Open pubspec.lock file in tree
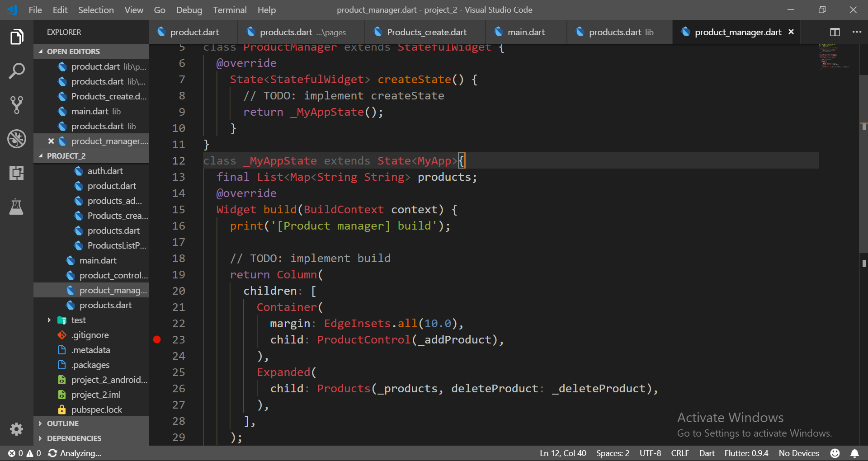This screenshot has height=461, width=868. (91, 409)
